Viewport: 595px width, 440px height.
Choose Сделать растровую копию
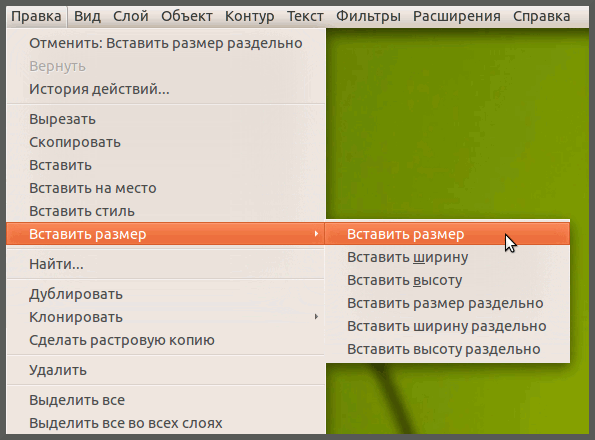pos(166,340)
